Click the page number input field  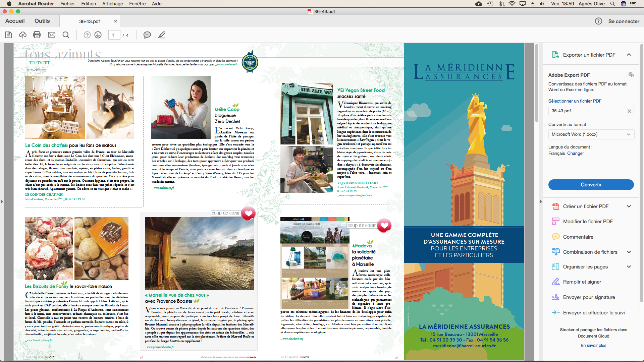[114, 35]
